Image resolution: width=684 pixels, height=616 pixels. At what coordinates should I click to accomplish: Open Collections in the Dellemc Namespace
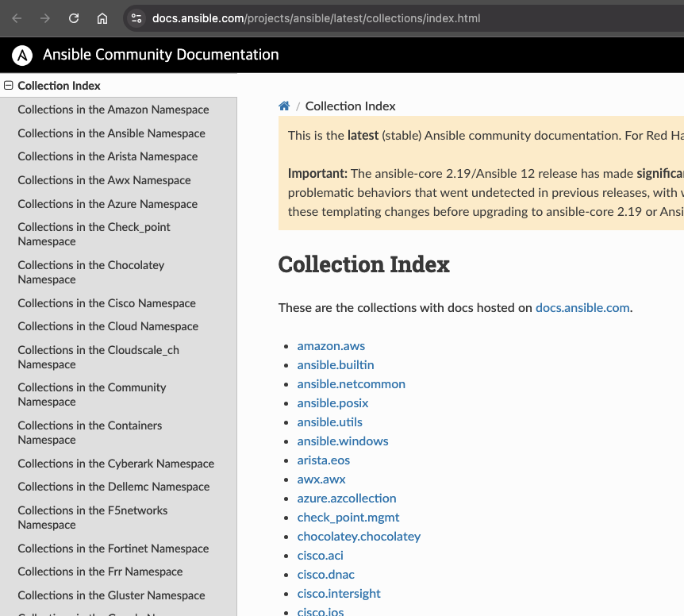pos(113,487)
